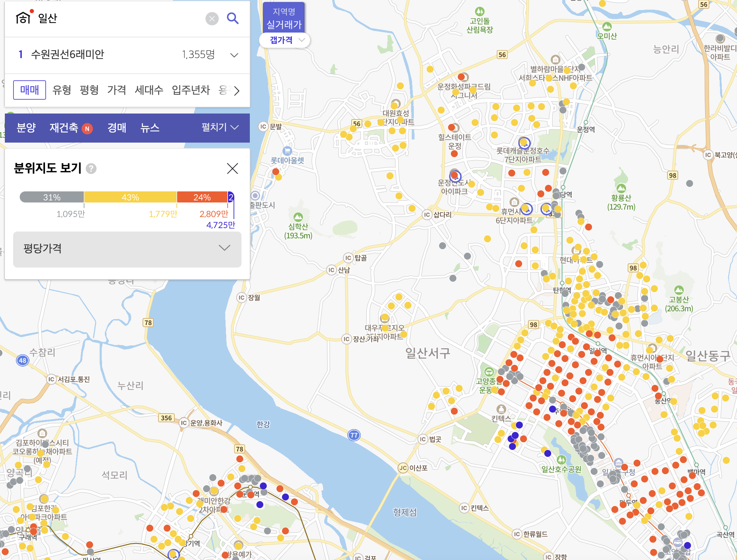737x560 pixels.
Task: Click the 롯데아울렛 shopping marker icon
Action: (287, 151)
